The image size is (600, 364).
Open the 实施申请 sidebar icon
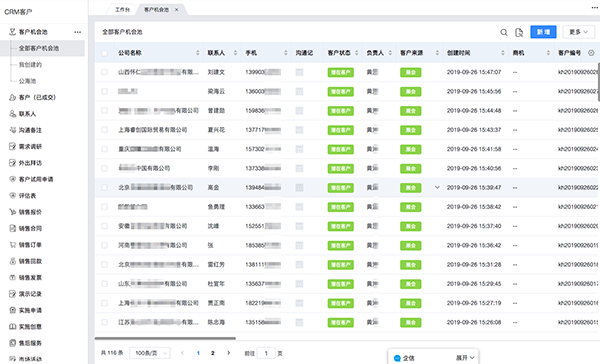point(13,310)
